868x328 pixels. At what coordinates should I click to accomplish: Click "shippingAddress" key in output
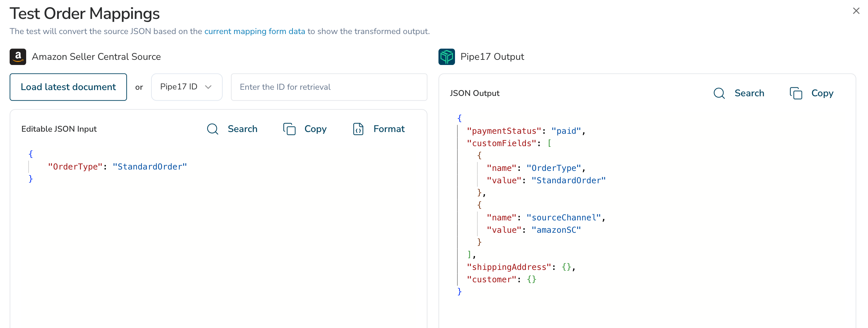click(509, 267)
